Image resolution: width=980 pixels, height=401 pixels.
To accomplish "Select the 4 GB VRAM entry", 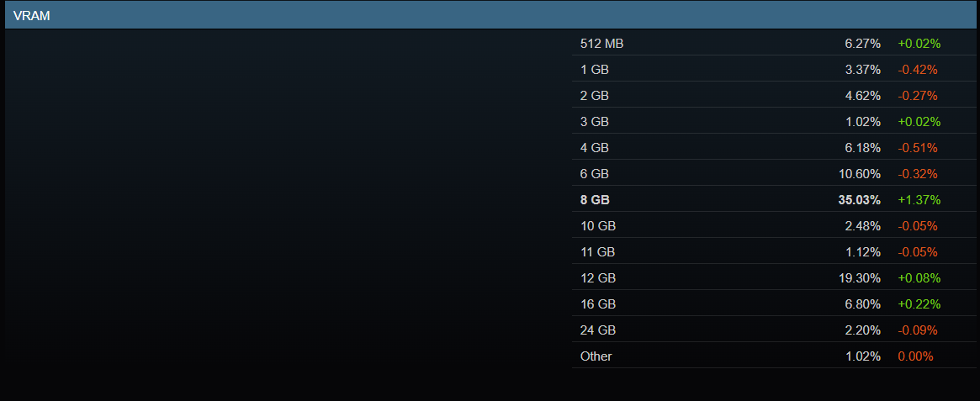I will 773,148.
